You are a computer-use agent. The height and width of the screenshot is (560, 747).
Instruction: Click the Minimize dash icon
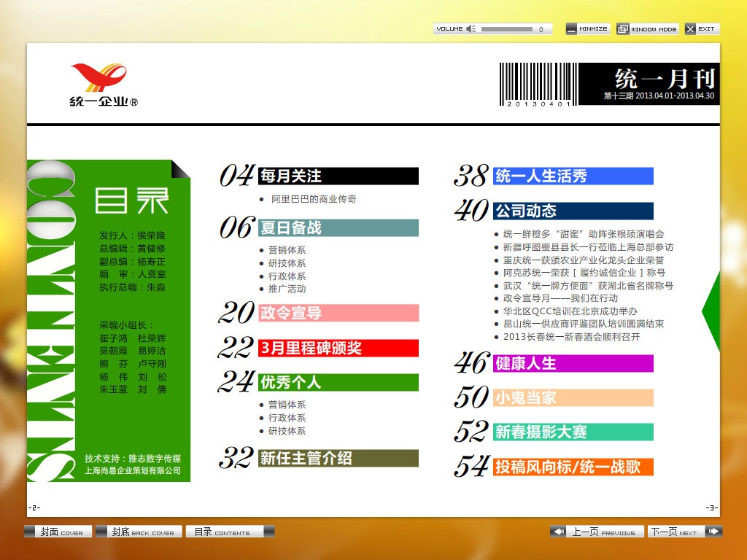point(571,29)
